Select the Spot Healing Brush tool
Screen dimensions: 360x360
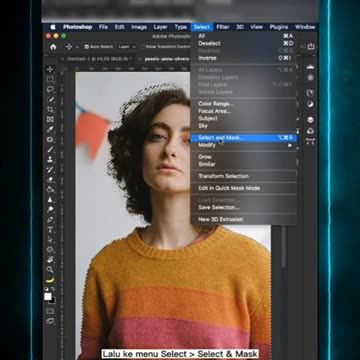50,139
